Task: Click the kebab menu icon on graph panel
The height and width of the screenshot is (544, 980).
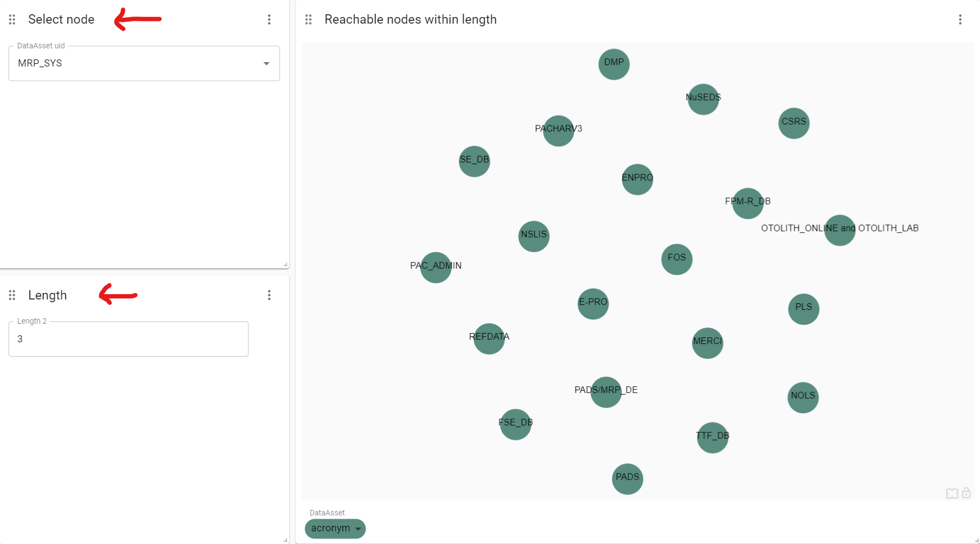Action: [960, 20]
